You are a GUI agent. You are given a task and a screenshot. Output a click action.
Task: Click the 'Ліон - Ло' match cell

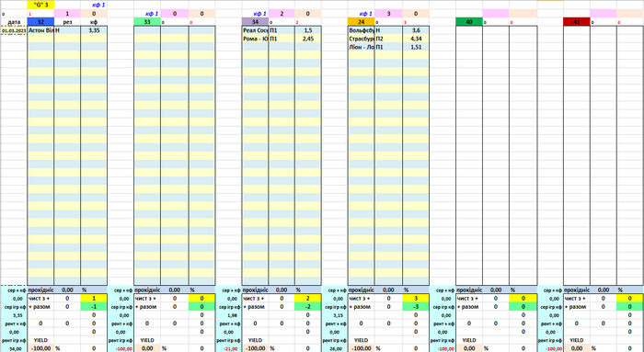pyautogui.click(x=361, y=47)
